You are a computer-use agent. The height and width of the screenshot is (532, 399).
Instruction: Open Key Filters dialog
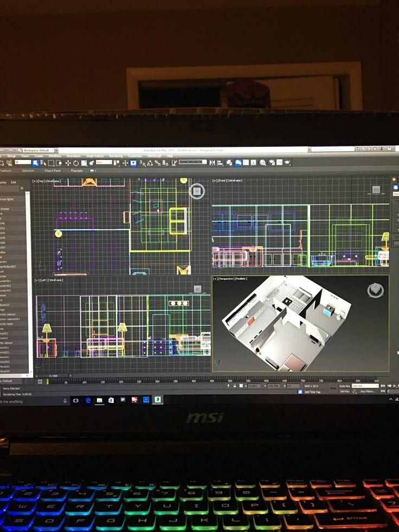coord(367,391)
